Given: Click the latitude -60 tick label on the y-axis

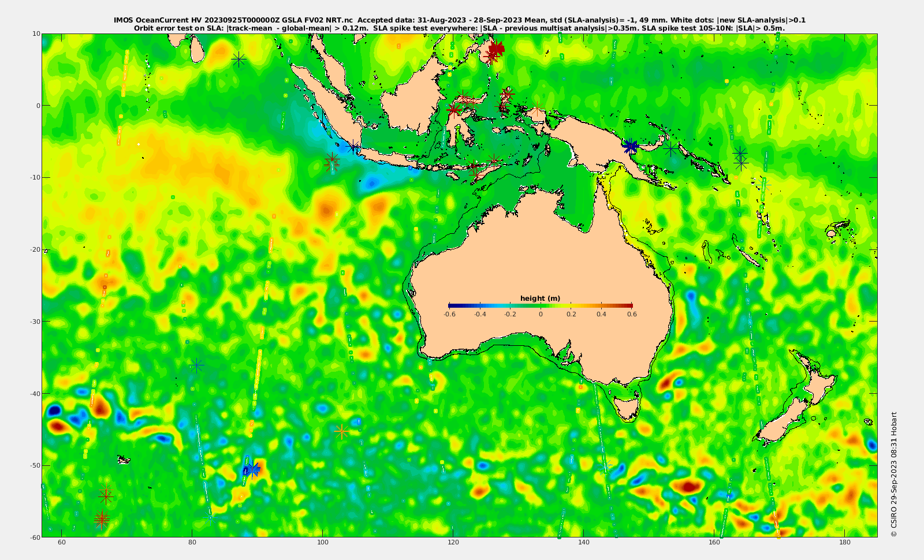Looking at the screenshot, I should pos(35,537).
